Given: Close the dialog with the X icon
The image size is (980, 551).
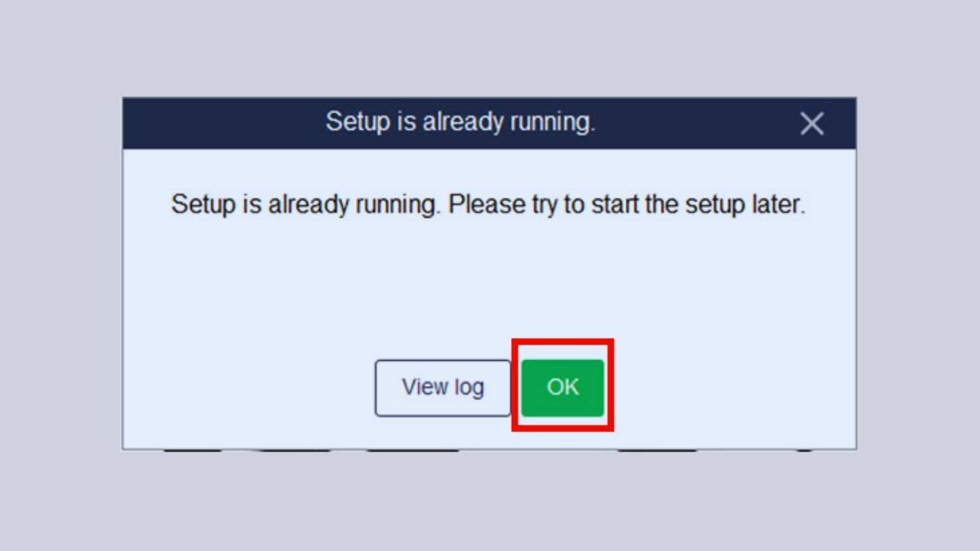Looking at the screenshot, I should click(x=811, y=124).
